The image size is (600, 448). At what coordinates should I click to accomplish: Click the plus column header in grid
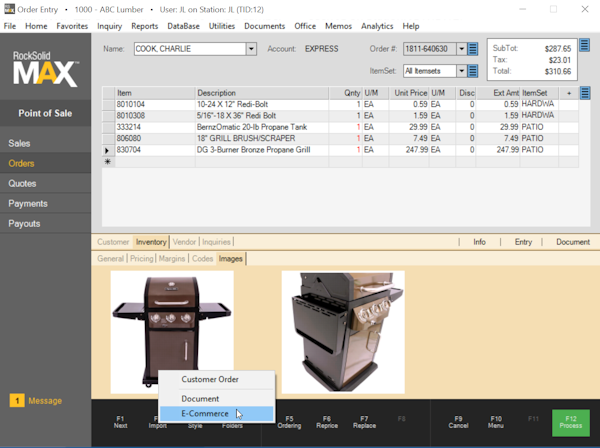pos(569,93)
